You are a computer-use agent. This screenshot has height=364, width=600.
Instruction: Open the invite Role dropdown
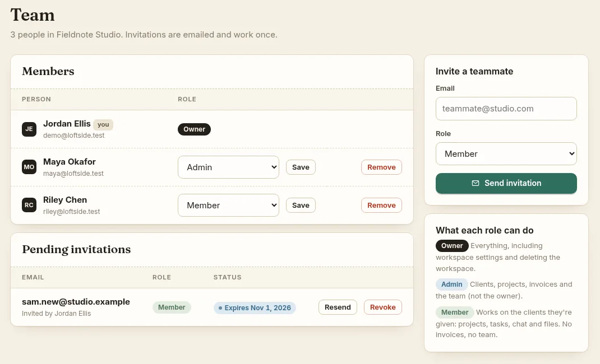point(506,153)
